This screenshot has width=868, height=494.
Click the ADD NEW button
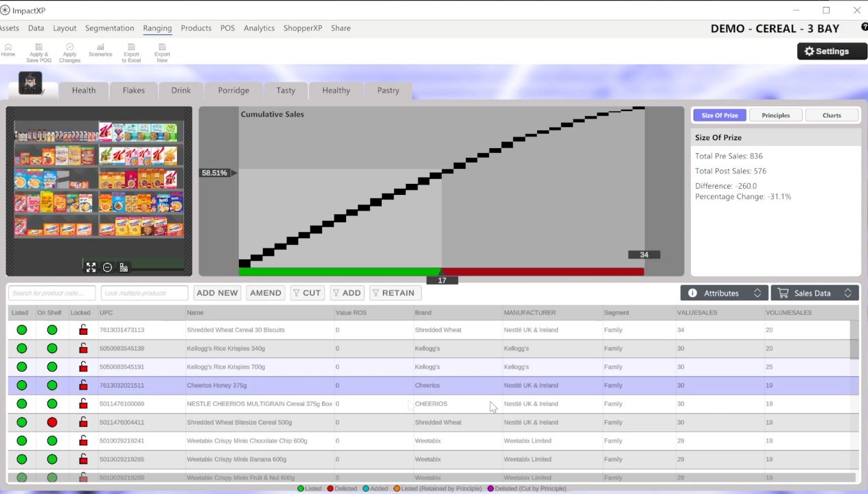(x=217, y=293)
